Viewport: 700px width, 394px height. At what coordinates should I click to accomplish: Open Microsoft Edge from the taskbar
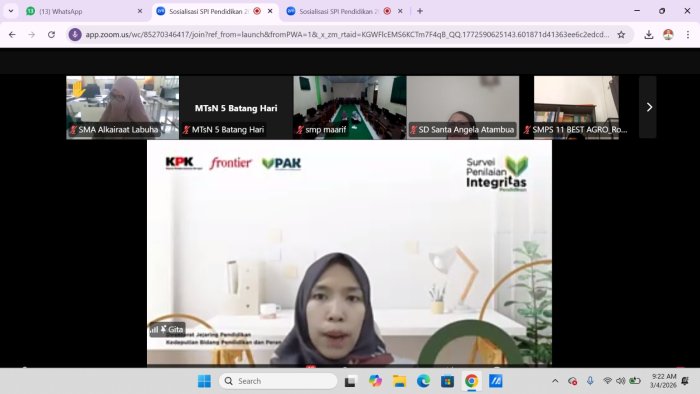pyautogui.click(x=423, y=381)
